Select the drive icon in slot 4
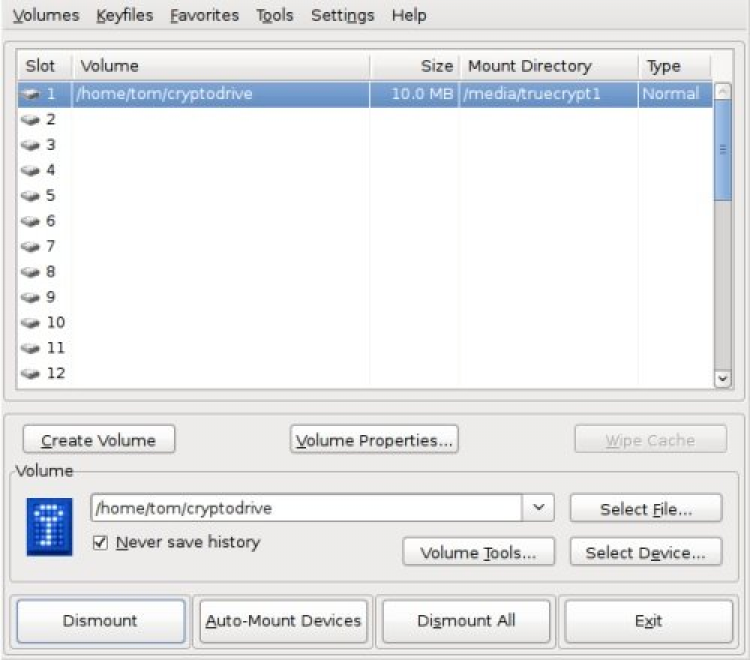 pyautogui.click(x=30, y=170)
